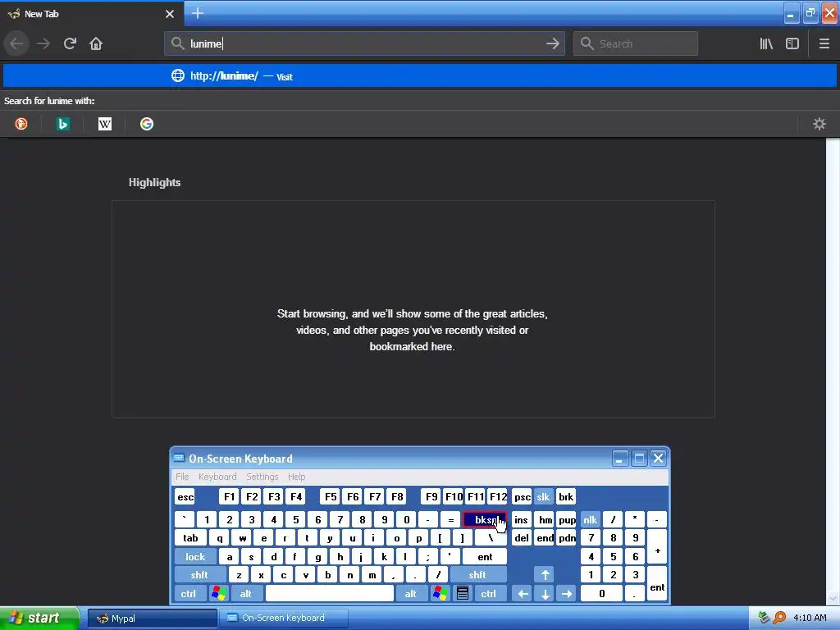840x630 pixels.
Task: Search with the Bing icon
Action: pyautogui.click(x=62, y=124)
